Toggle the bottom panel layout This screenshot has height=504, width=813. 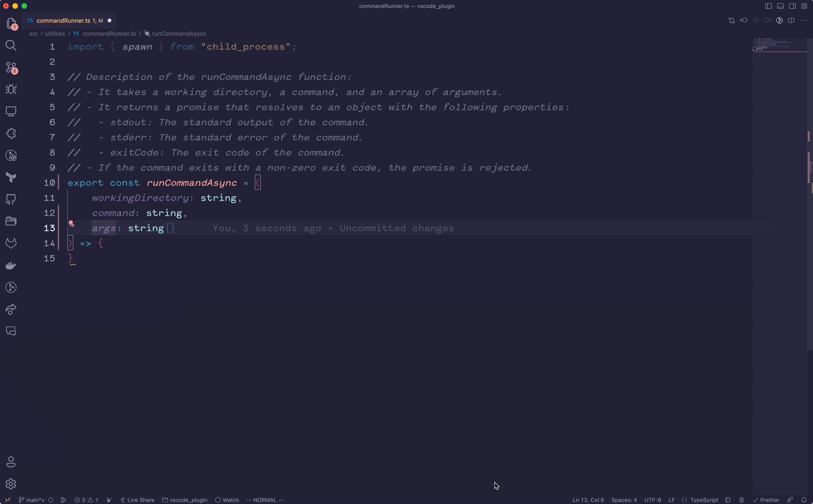(780, 6)
